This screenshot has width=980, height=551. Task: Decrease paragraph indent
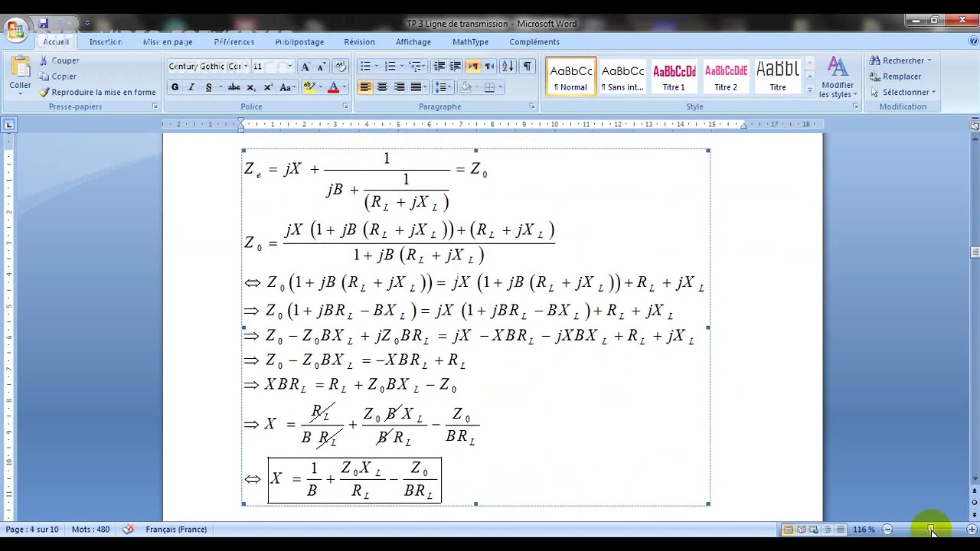(x=439, y=67)
